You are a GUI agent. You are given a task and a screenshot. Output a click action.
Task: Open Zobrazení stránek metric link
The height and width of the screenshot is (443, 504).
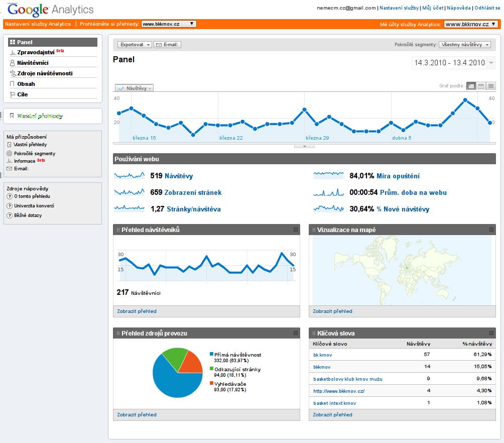(193, 192)
